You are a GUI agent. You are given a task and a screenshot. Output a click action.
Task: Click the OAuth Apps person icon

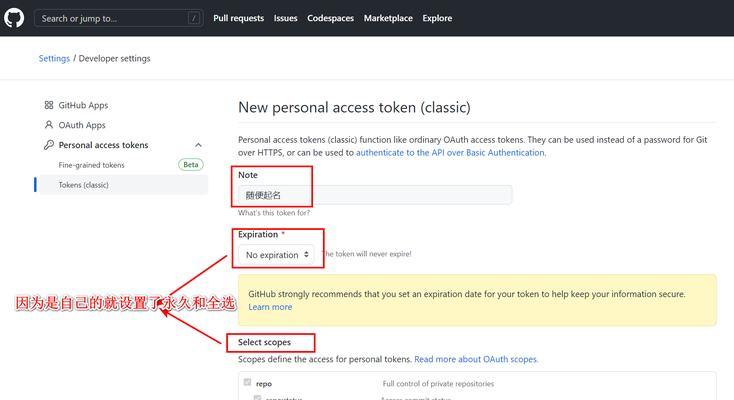click(x=49, y=125)
